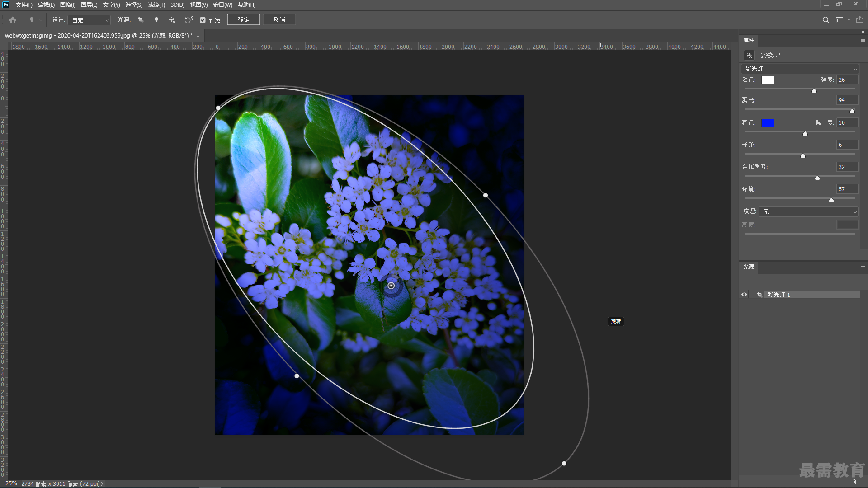868x488 pixels.
Task: Open the white 颜色 color swatch
Action: pos(768,80)
